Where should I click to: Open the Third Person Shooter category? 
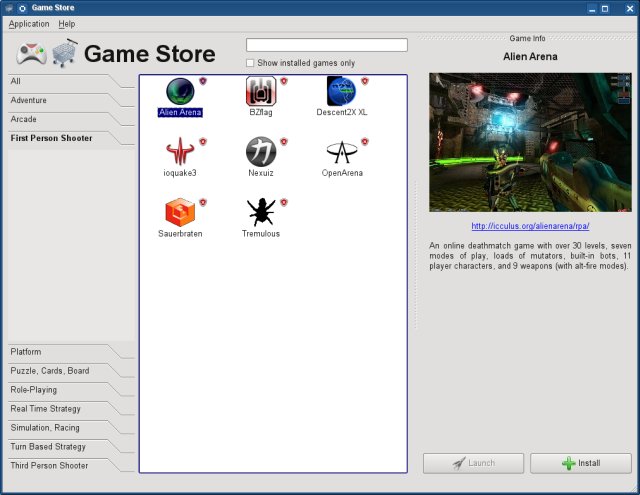[x=71, y=466]
